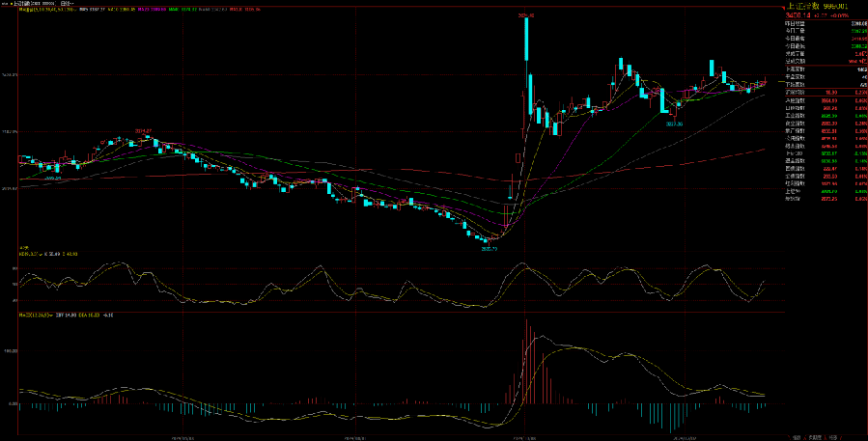
Task: Select the red MA250 legend value
Action: click(x=245, y=10)
